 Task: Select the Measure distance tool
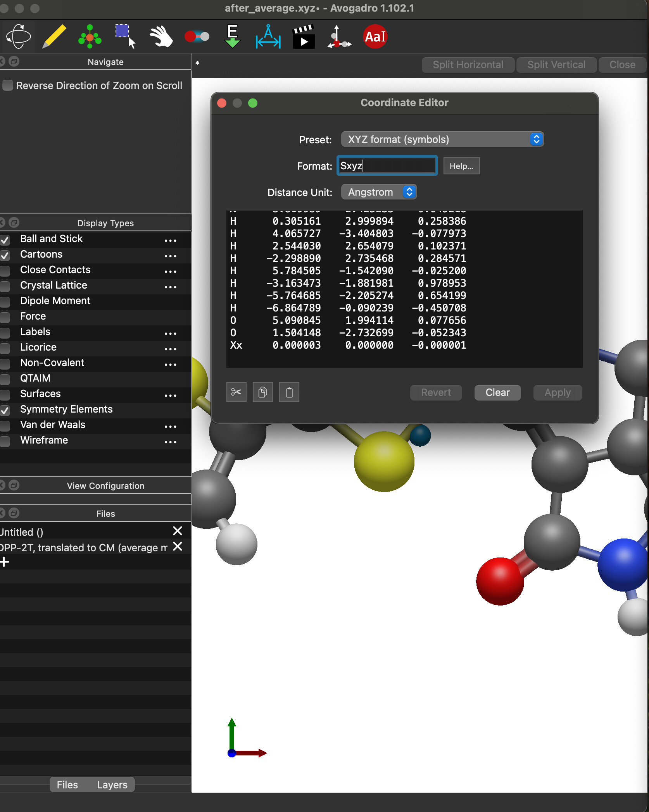(268, 37)
